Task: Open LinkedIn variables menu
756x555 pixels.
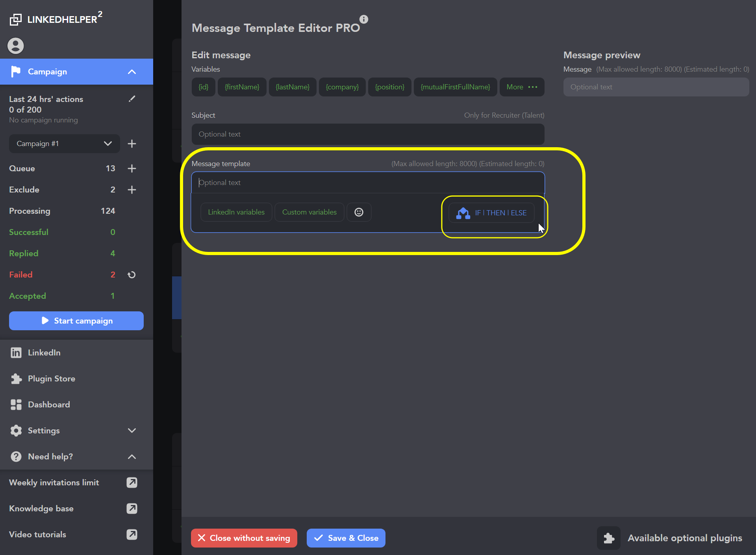Action: pyautogui.click(x=236, y=212)
